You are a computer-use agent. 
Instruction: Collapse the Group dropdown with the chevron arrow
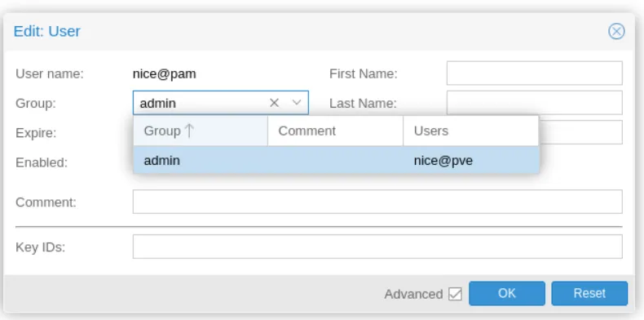point(297,103)
